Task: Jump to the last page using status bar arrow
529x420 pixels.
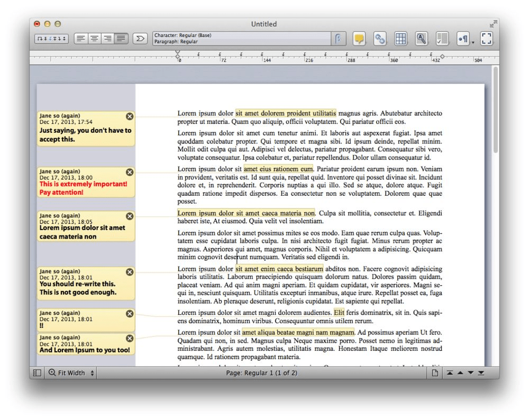Action: point(481,373)
